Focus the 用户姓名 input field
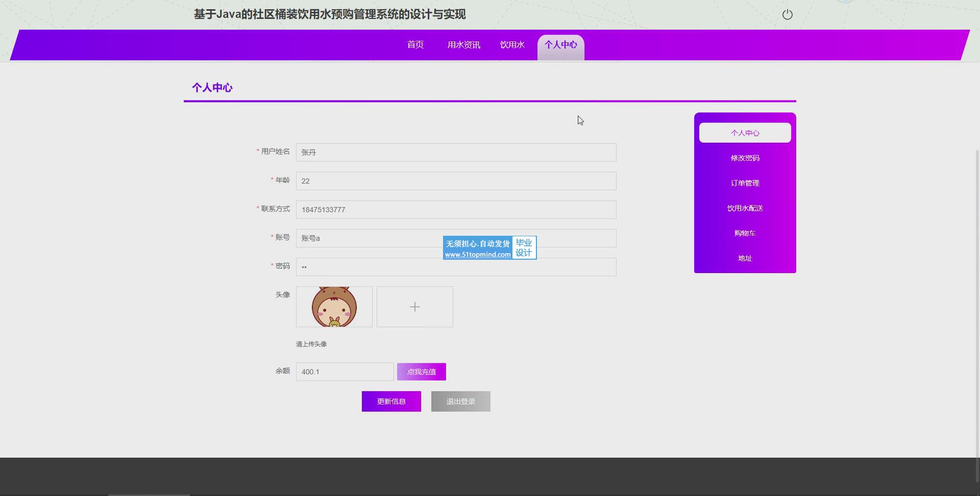This screenshot has width=980, height=496. point(456,153)
